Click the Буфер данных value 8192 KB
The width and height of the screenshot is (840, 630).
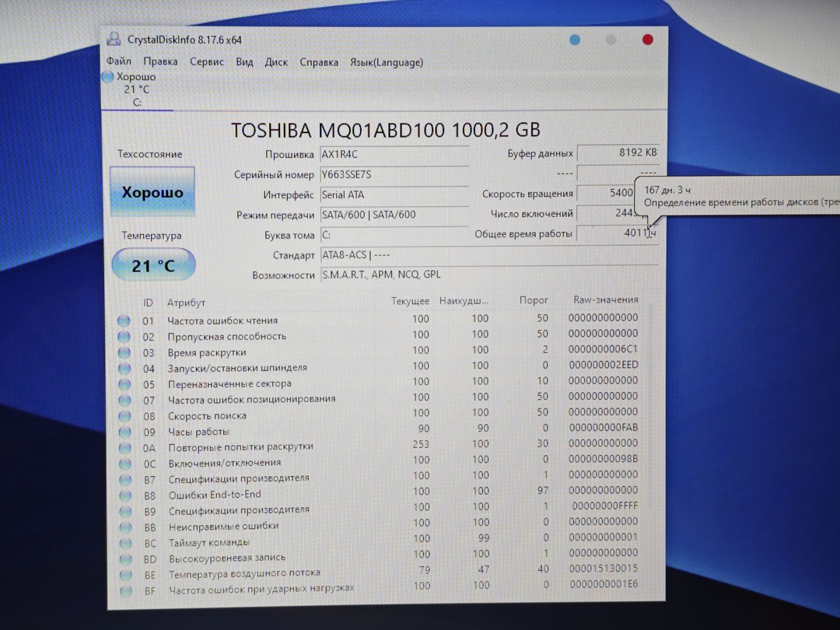click(618, 152)
